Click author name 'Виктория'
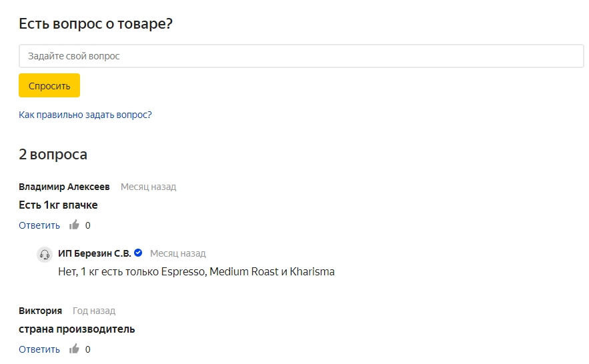 (40, 311)
